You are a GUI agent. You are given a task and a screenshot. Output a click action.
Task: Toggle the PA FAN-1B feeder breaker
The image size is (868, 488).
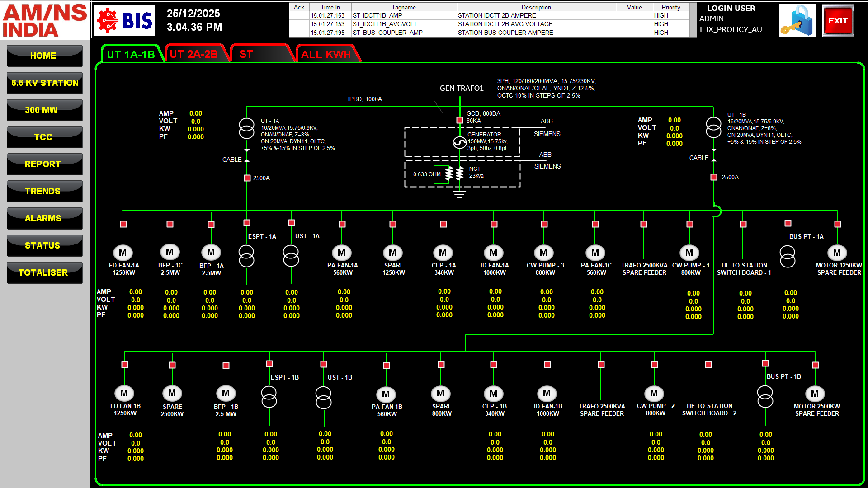pyautogui.click(x=386, y=366)
